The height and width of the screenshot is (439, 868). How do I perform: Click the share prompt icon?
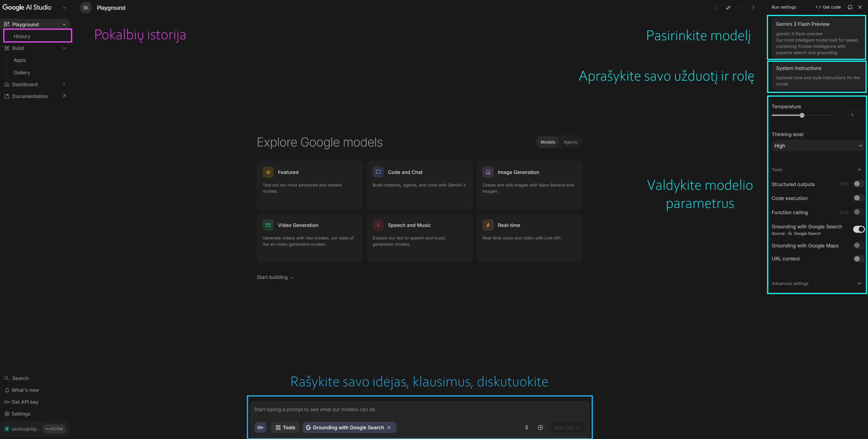click(715, 8)
